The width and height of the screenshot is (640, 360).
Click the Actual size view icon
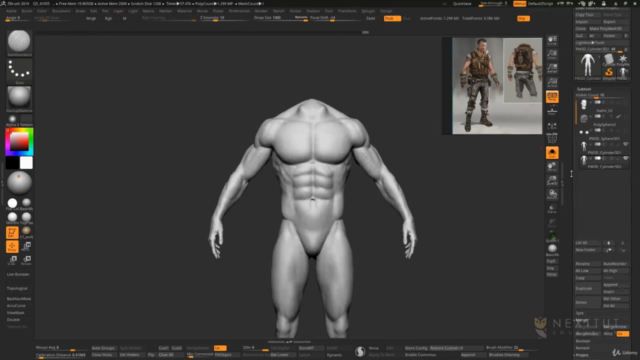click(552, 82)
